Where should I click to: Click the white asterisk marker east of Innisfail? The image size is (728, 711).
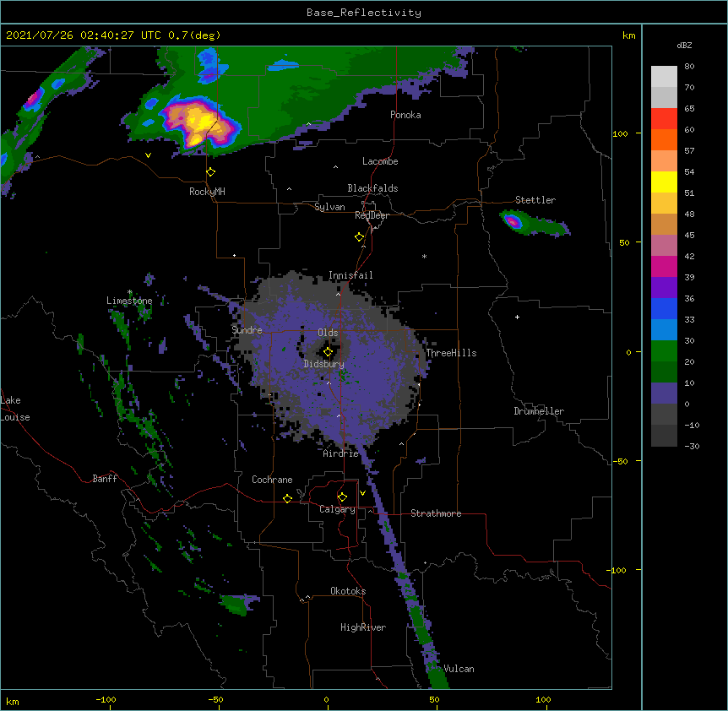click(424, 256)
